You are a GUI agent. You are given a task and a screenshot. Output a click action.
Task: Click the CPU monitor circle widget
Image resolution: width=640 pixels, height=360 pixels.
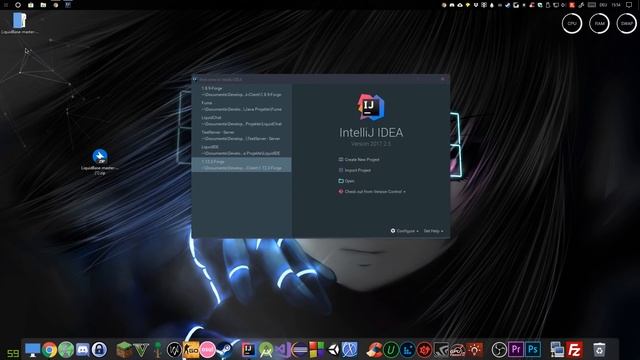tap(572, 23)
